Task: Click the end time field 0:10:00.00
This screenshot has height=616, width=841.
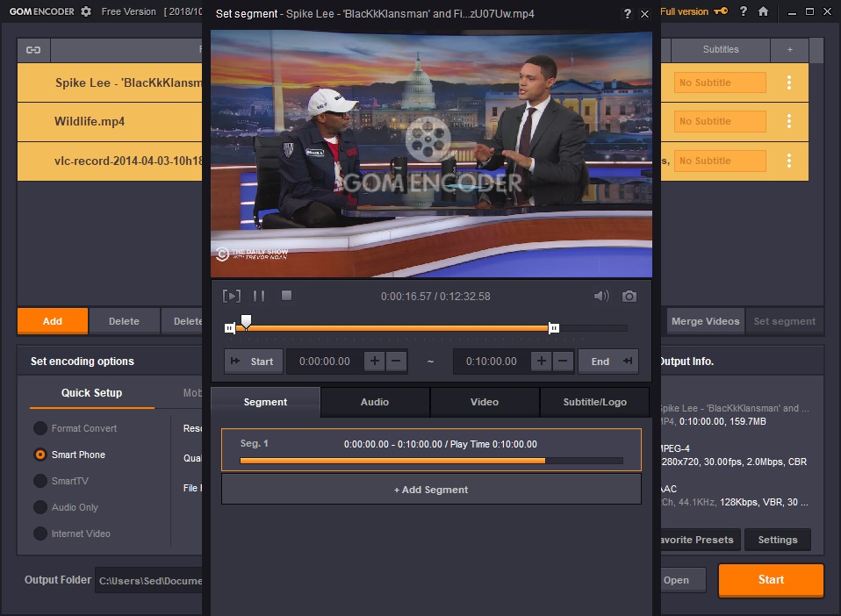Action: pos(492,362)
